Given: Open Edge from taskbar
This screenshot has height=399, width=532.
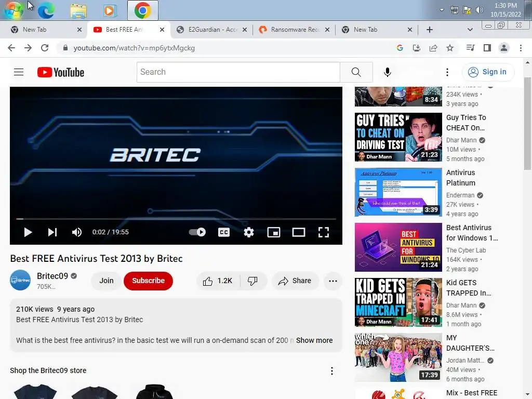Looking at the screenshot, I should (x=46, y=10).
